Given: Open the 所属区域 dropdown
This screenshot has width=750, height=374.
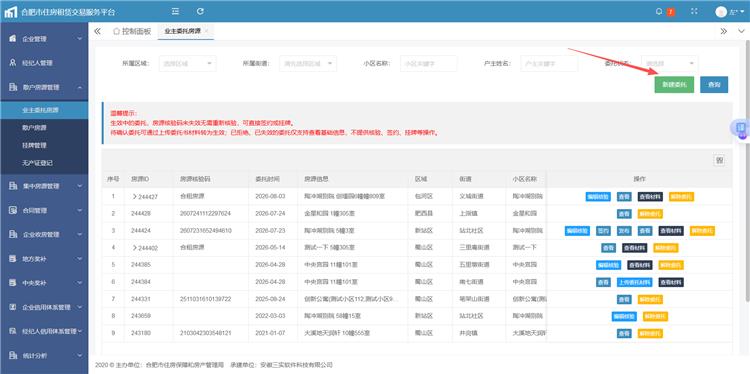Looking at the screenshot, I should click(x=187, y=63).
